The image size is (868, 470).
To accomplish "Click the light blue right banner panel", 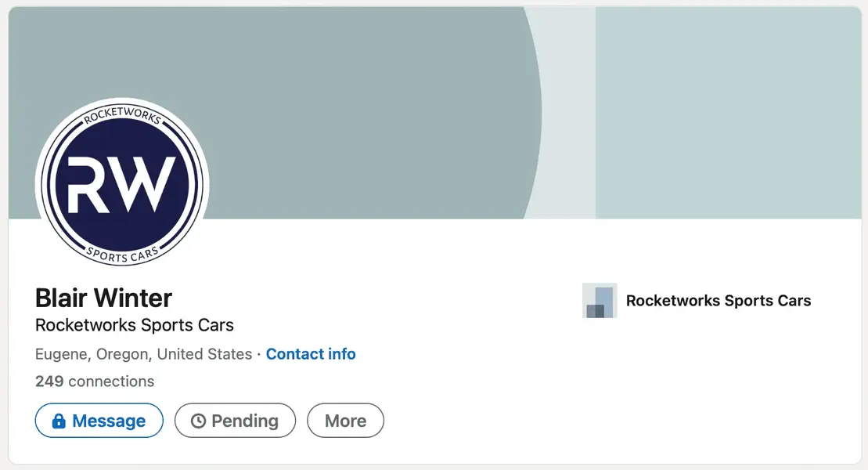I will click(729, 113).
